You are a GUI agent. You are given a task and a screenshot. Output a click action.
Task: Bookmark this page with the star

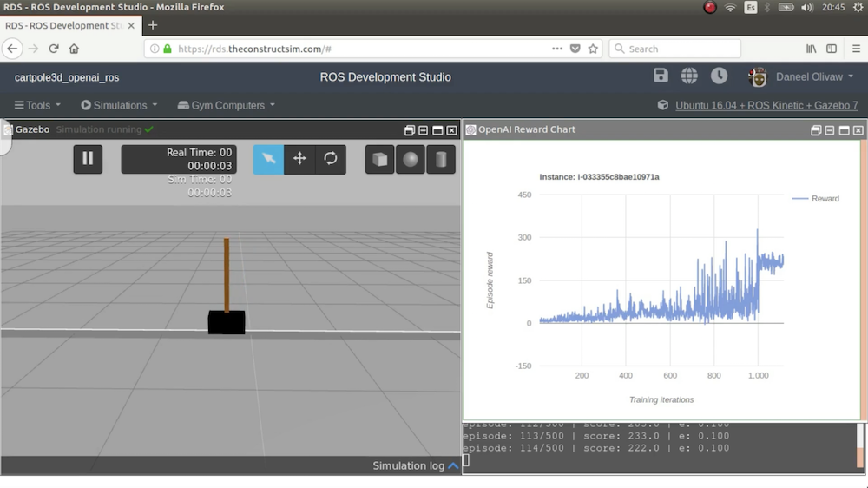coord(593,49)
